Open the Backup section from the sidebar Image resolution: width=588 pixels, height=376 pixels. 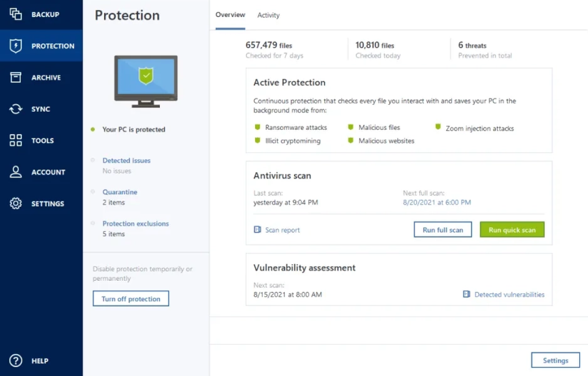click(x=14, y=14)
